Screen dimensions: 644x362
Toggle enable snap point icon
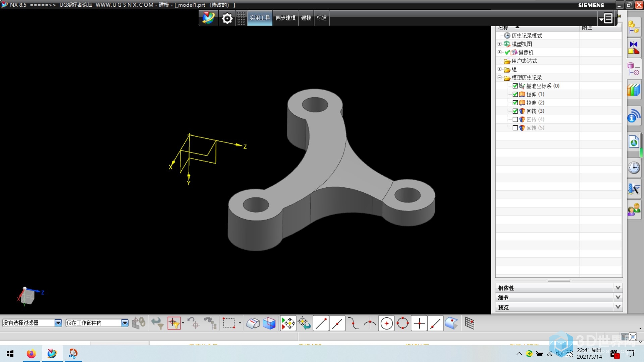coord(288,323)
